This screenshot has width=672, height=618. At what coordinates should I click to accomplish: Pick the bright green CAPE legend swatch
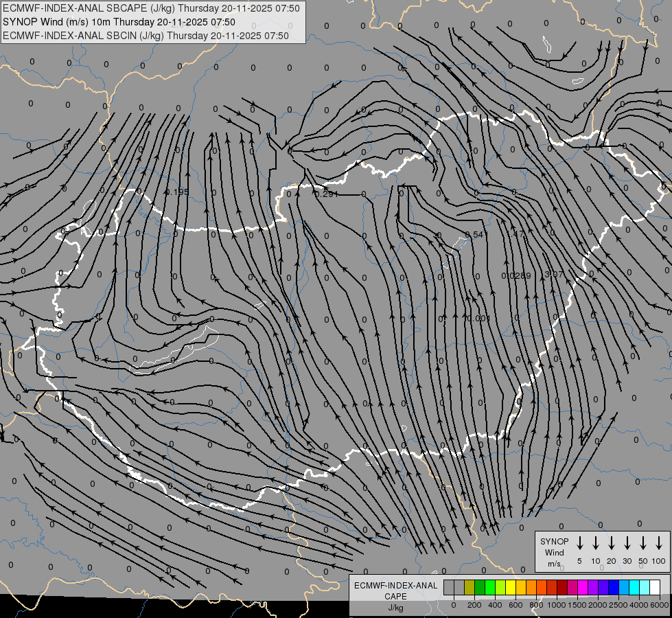click(490, 587)
